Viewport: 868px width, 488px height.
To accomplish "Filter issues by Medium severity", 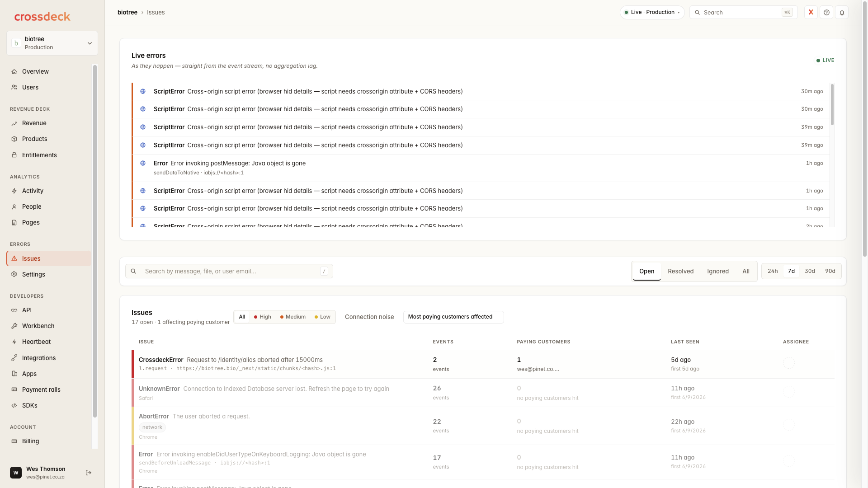I will [293, 317].
